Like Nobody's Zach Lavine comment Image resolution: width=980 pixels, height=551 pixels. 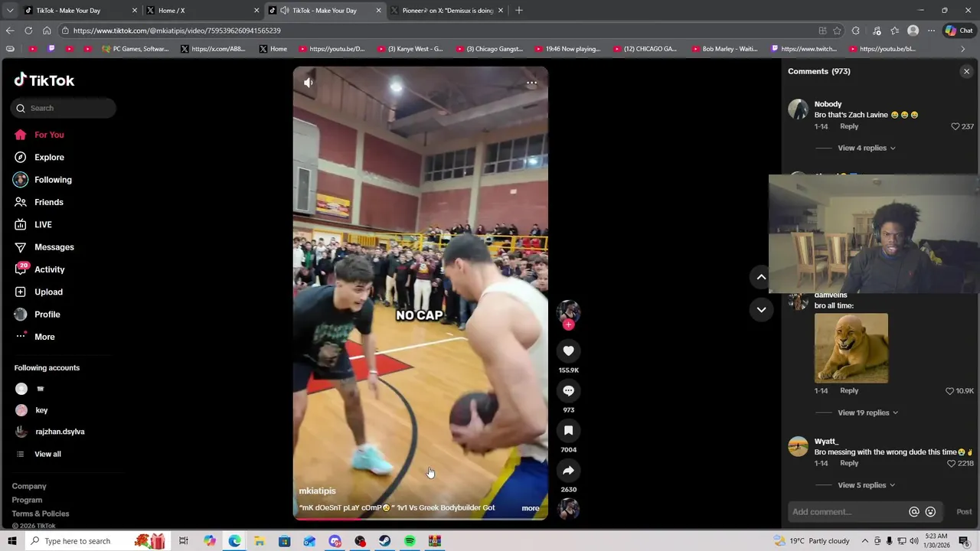[955, 126]
